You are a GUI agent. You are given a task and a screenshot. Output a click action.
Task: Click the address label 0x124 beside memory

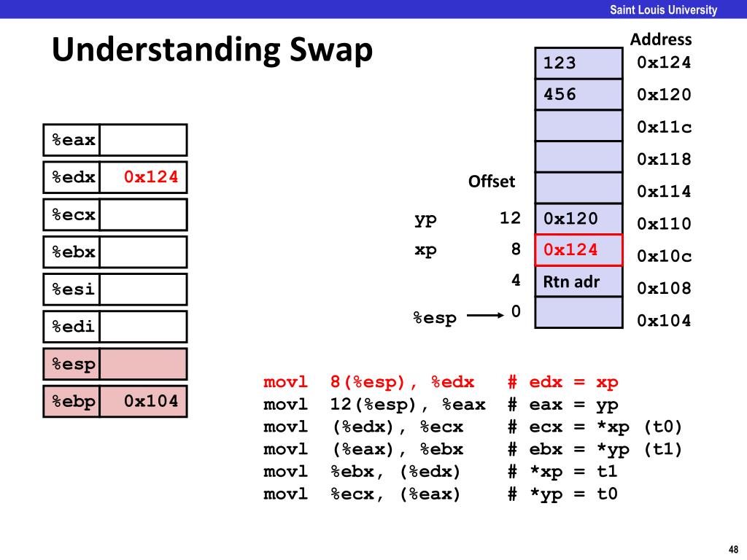pos(664,63)
